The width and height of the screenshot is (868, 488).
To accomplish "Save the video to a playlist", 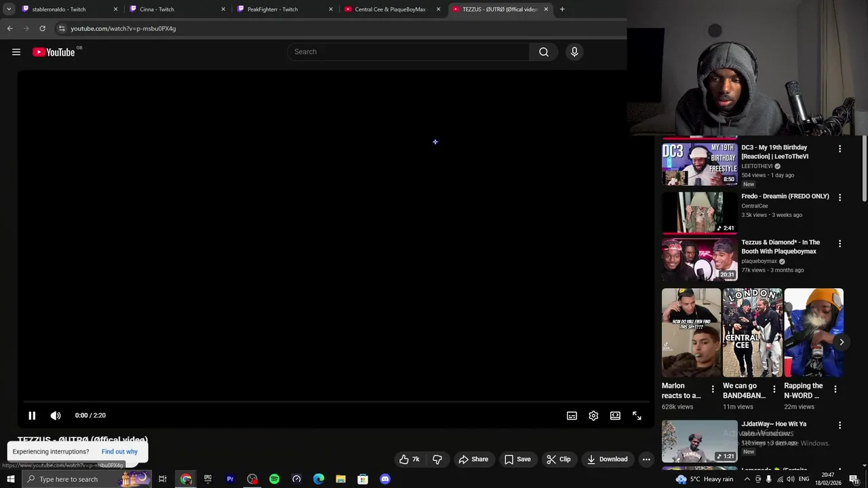I will (x=517, y=460).
